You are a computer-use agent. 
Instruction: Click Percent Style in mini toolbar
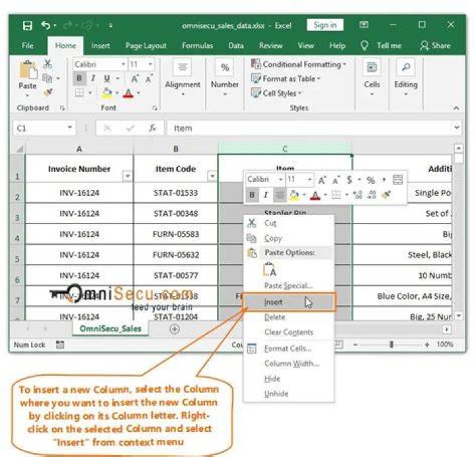(x=370, y=180)
